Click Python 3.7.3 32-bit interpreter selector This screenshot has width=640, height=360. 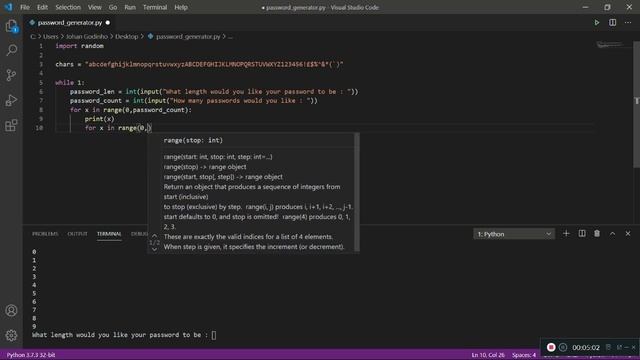(31, 355)
